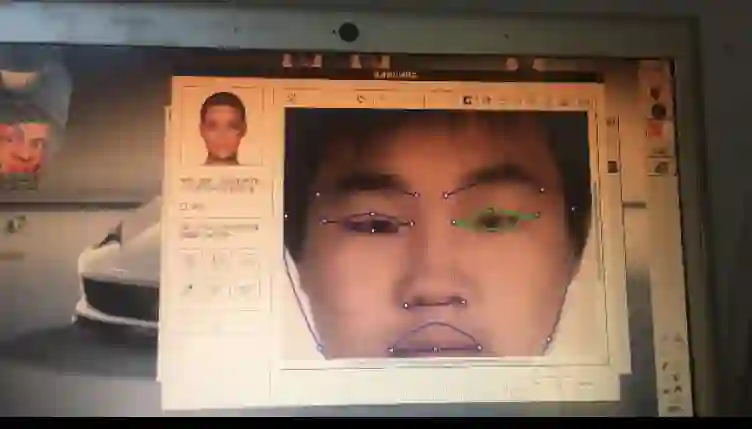Select the inner corner point of the purple-outlined eye
The image size is (752, 429).
(x=412, y=223)
